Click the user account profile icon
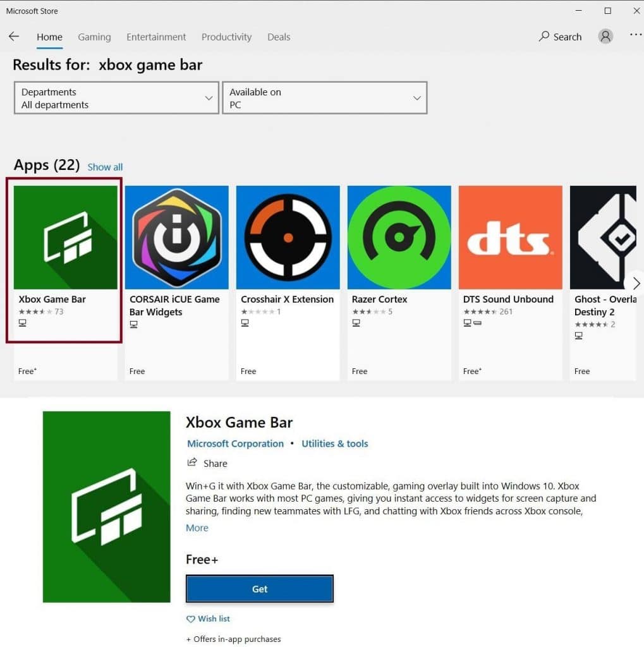Viewport: 644px width, 647px height. pos(605,36)
